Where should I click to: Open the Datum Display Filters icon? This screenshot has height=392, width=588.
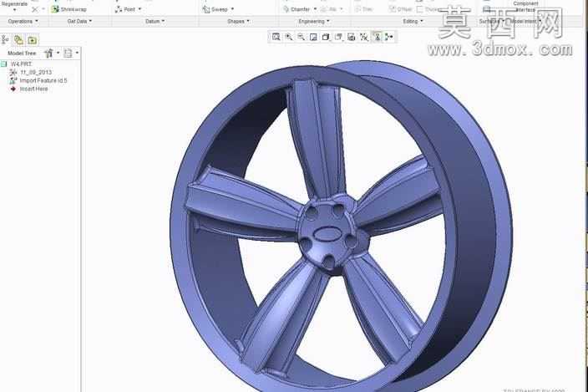tap(364, 37)
